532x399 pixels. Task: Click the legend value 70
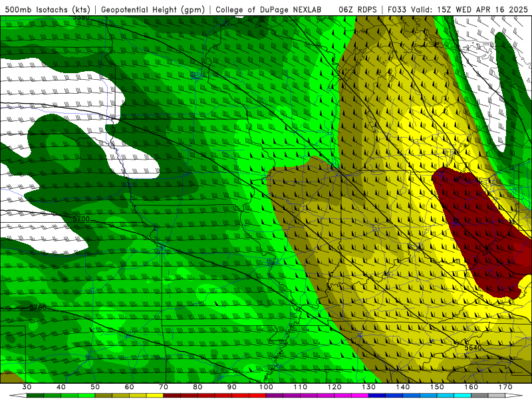pyautogui.click(x=164, y=387)
